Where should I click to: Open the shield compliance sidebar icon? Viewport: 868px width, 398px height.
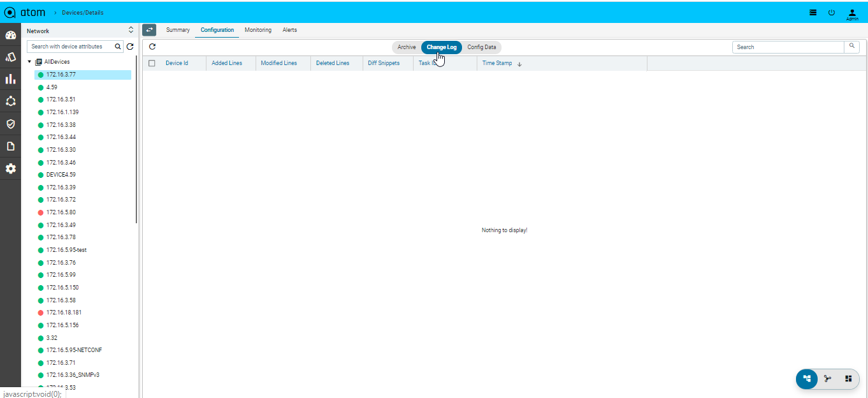point(10,124)
